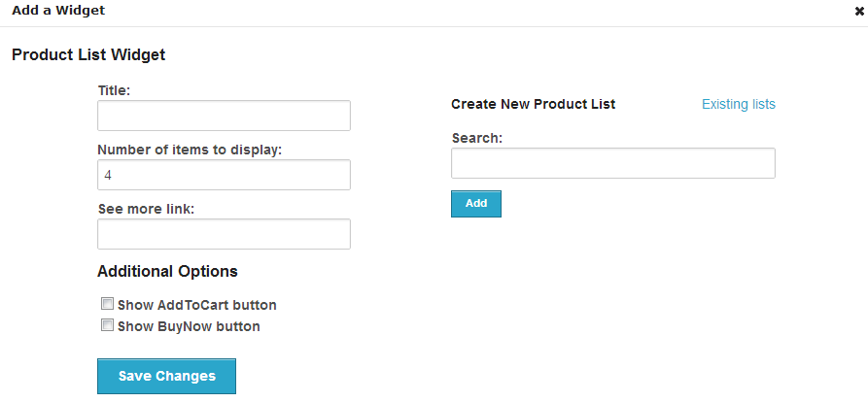Click the Add a Widget dialog title

click(58, 10)
